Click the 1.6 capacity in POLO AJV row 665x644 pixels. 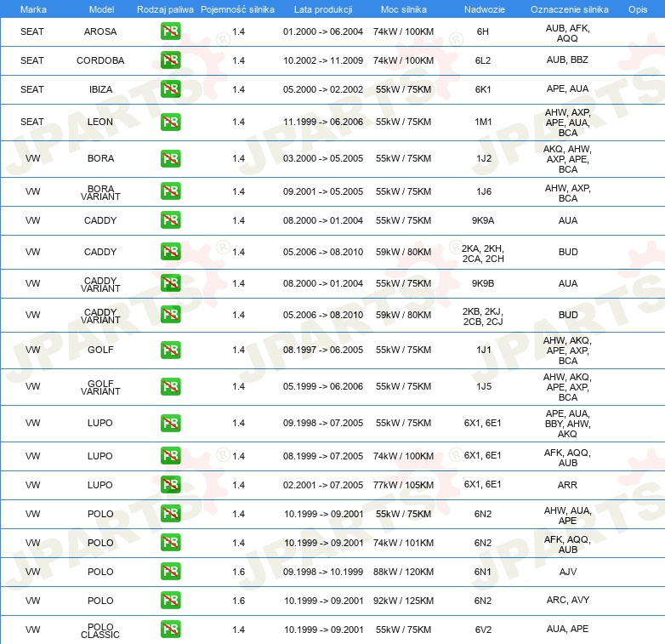238,572
